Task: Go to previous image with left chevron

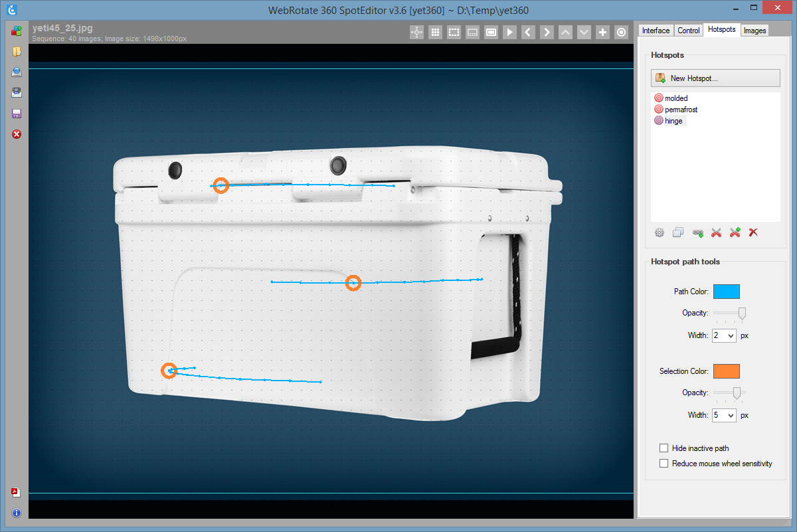Action: tap(528, 32)
